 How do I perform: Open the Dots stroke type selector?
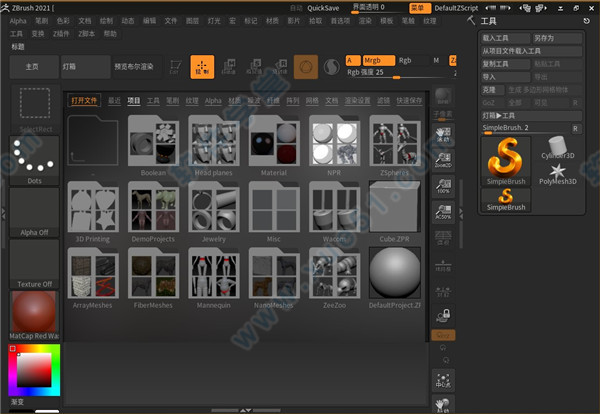[x=36, y=160]
